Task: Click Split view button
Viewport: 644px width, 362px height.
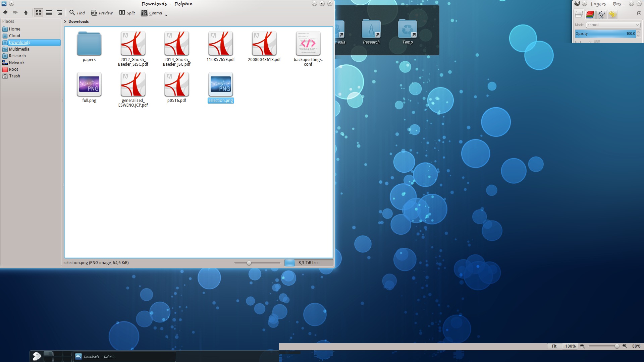Action: point(127,13)
